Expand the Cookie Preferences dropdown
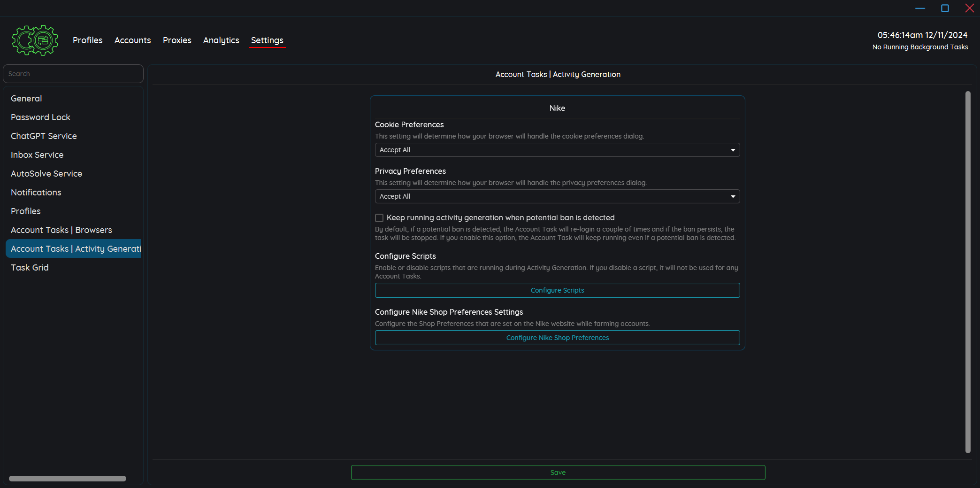 (x=557, y=150)
